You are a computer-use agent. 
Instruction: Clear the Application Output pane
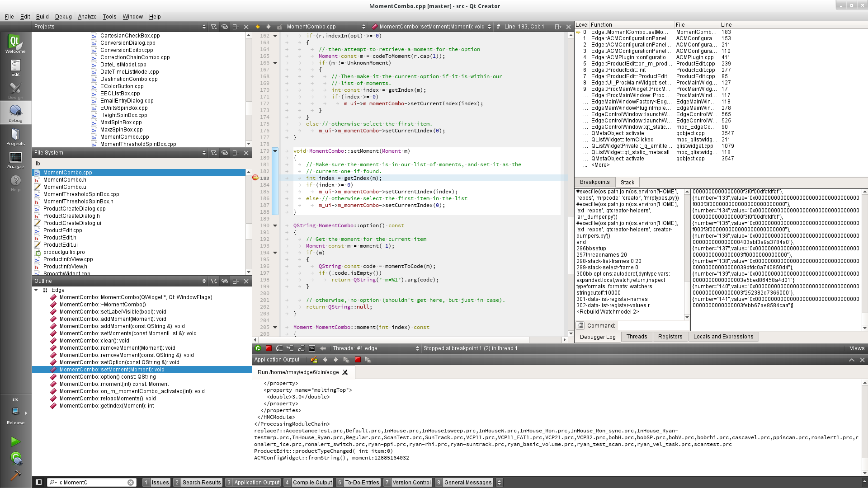coord(314,360)
